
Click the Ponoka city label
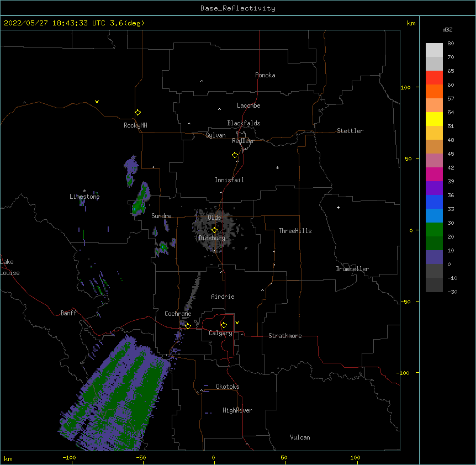[x=265, y=75]
